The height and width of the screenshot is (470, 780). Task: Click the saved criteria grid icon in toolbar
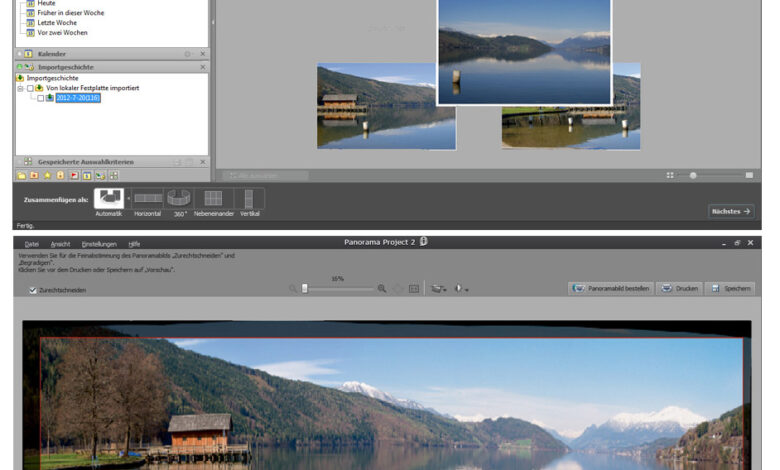(x=114, y=176)
